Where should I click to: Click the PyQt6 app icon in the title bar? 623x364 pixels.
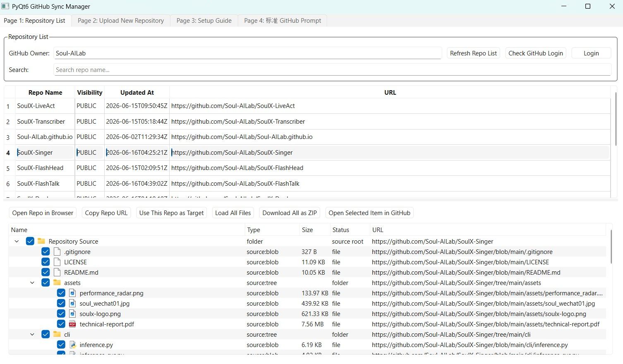(5, 6)
